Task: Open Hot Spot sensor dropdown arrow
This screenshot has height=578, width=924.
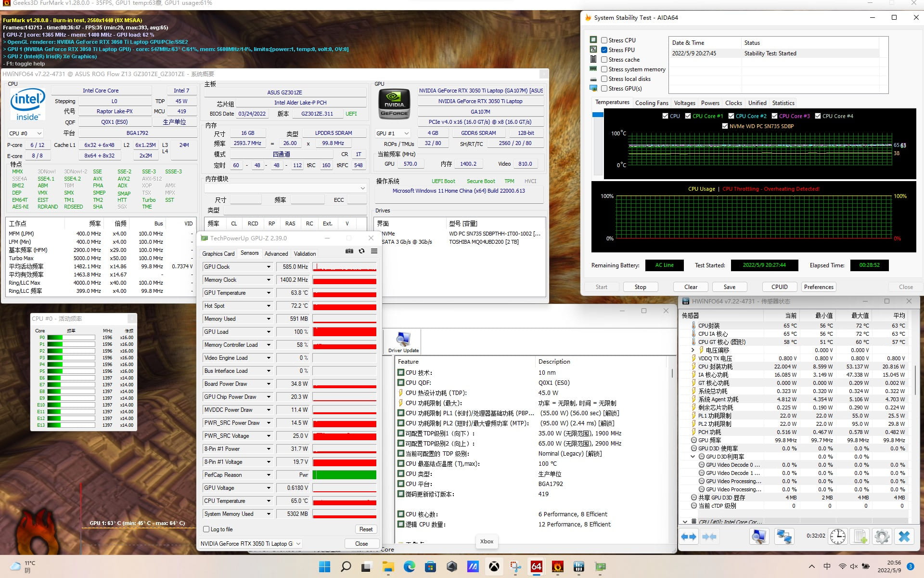Action: click(x=269, y=306)
